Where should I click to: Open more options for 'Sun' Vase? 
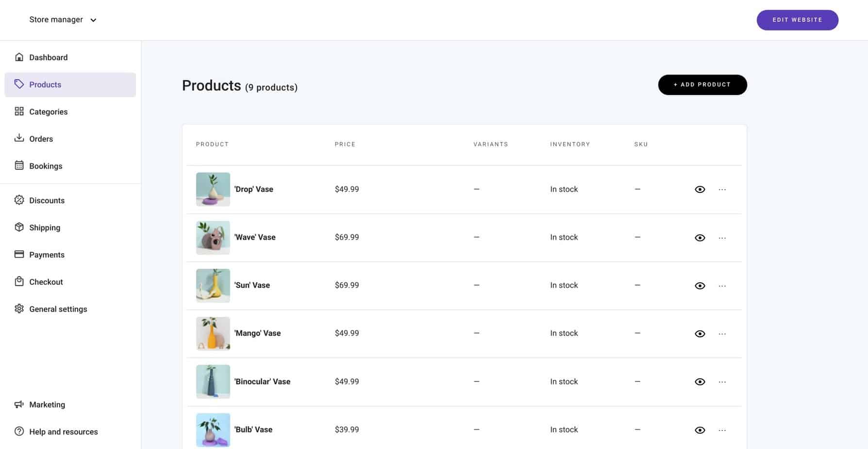click(x=722, y=286)
